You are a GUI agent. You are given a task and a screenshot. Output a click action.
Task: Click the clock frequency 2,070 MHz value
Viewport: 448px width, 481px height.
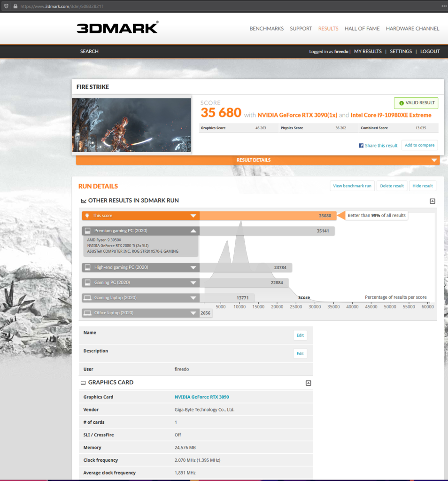pyautogui.click(x=198, y=460)
